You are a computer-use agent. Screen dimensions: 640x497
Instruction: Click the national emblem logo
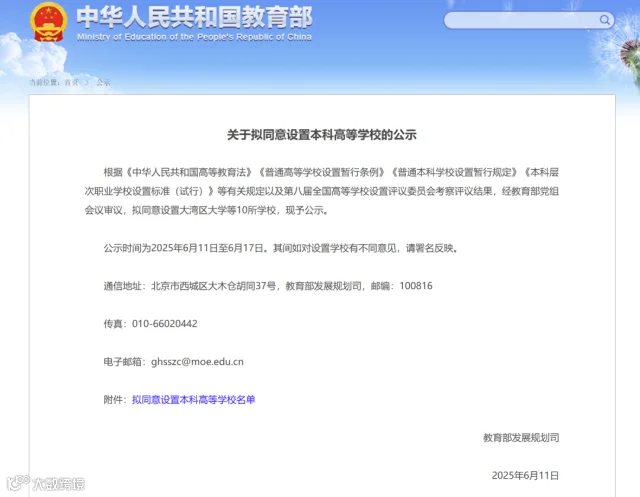click(49, 22)
